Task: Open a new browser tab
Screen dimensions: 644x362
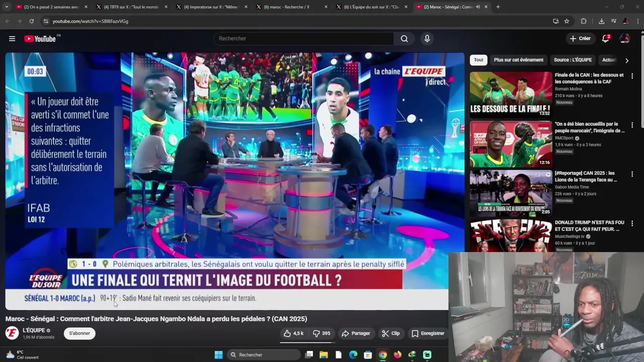Action: [x=498, y=7]
